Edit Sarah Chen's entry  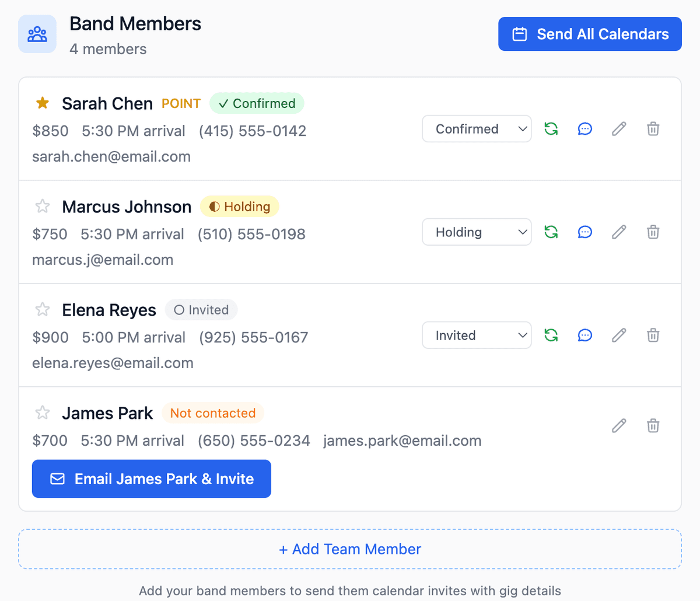(x=618, y=128)
